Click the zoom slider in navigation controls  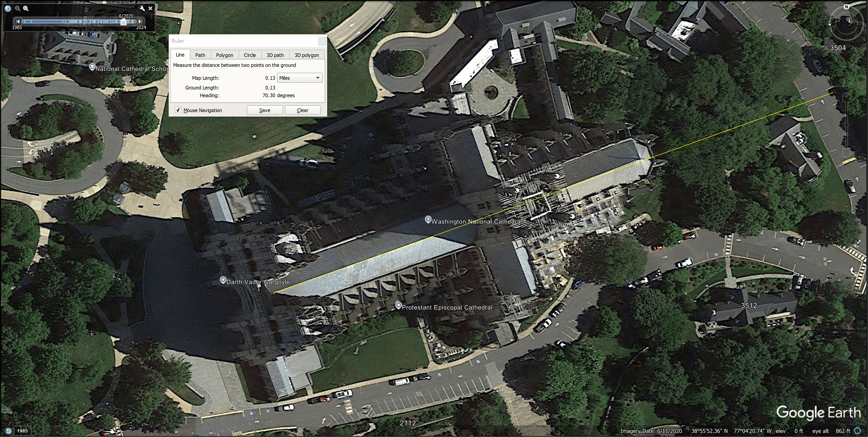pyautogui.click(x=846, y=125)
